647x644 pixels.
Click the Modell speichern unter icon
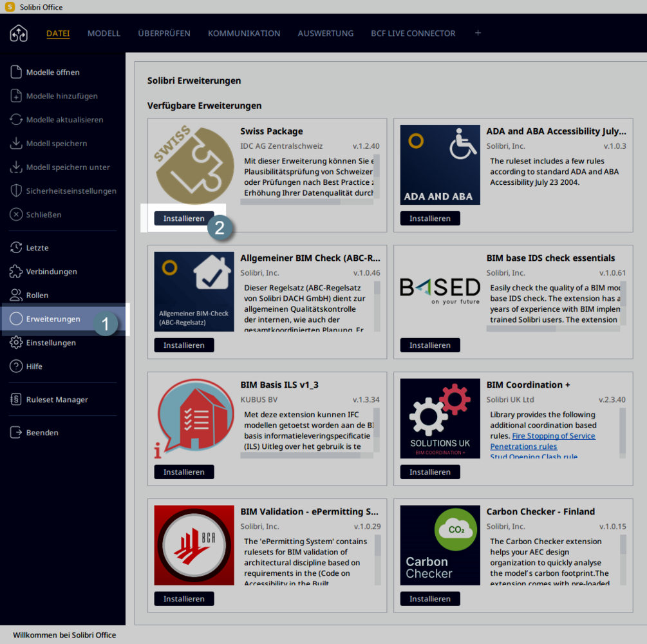[x=15, y=167]
